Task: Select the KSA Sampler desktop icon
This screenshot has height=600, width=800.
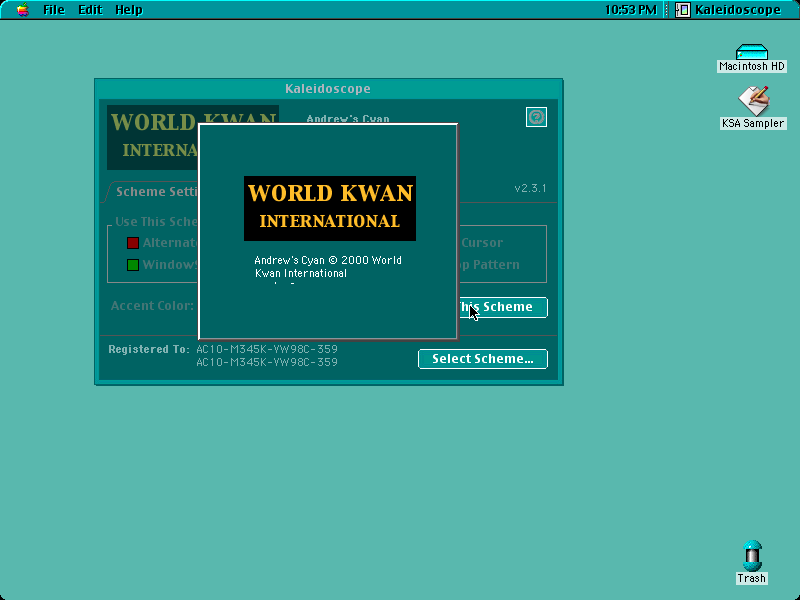Action: [x=753, y=108]
